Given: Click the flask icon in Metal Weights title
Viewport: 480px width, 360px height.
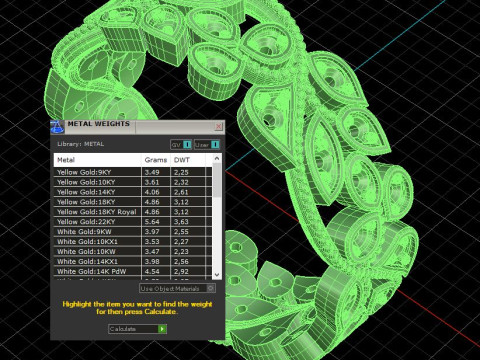Looking at the screenshot, I should pos(57,127).
